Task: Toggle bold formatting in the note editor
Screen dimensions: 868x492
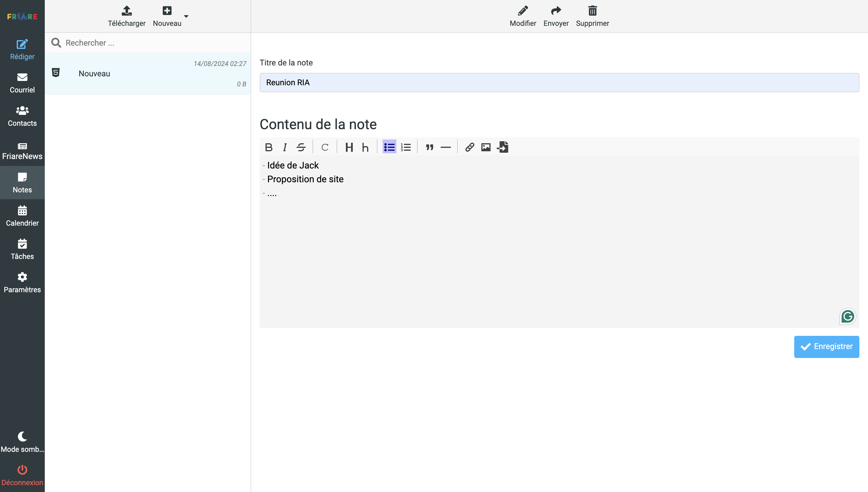Action: [x=269, y=147]
